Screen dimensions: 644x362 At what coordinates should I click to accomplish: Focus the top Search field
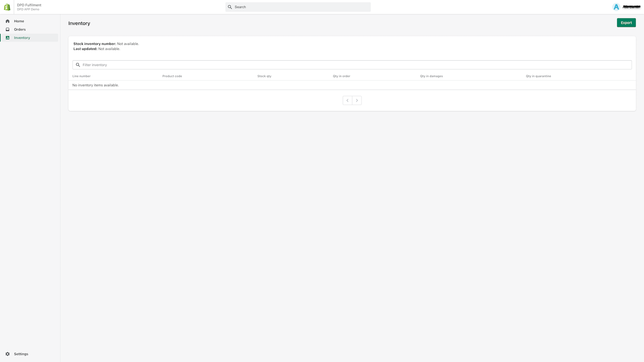pyautogui.click(x=298, y=7)
